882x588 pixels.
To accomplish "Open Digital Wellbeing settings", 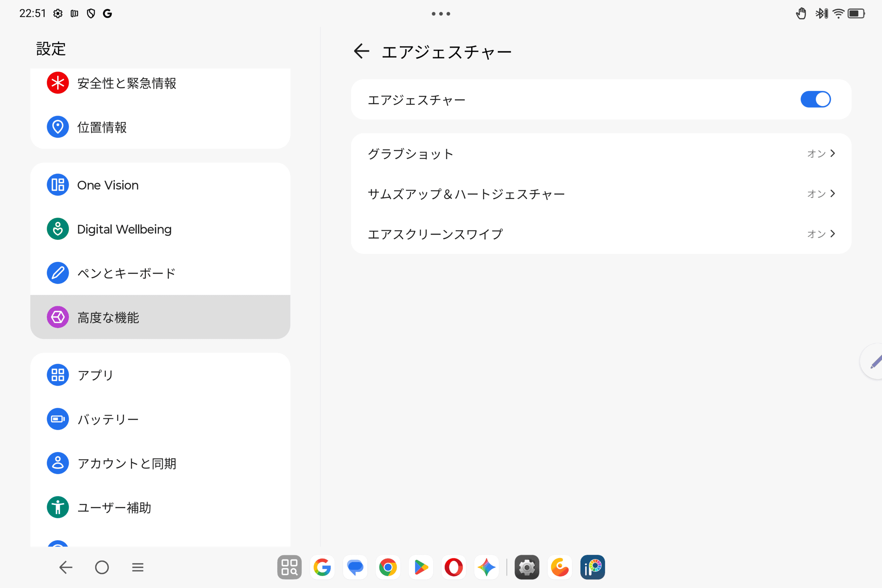I will (160, 229).
